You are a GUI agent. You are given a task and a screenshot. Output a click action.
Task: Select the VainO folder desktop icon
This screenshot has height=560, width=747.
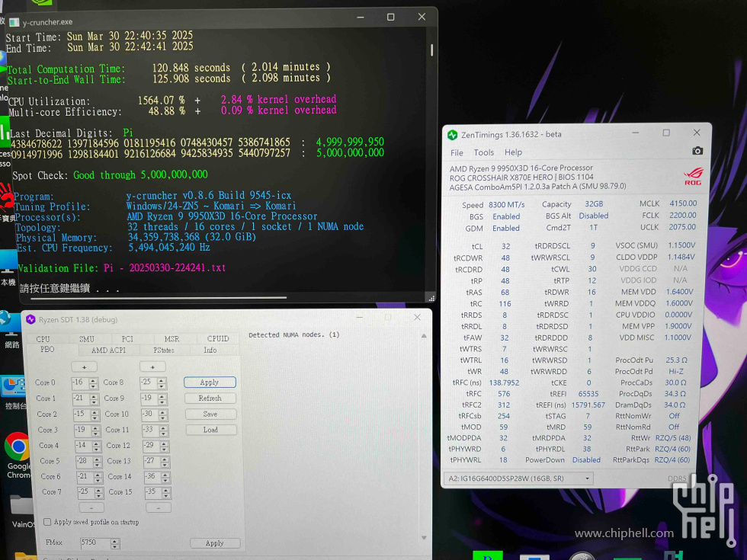22,512
